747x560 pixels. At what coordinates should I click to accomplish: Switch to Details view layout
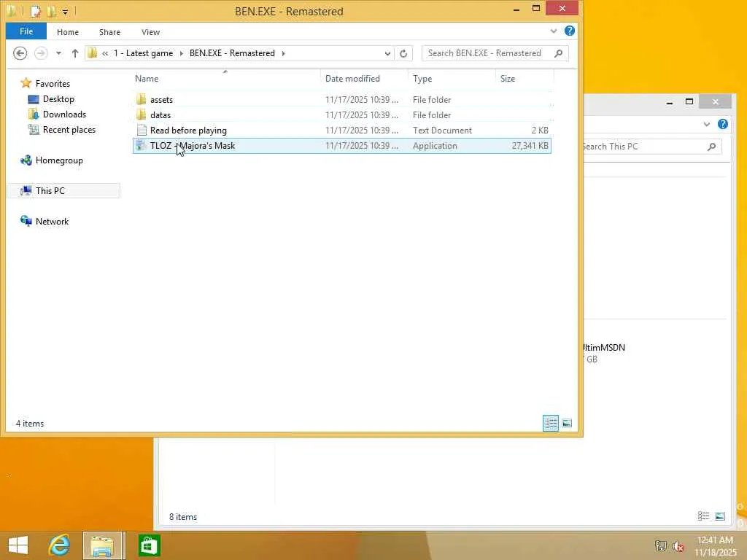[551, 423]
